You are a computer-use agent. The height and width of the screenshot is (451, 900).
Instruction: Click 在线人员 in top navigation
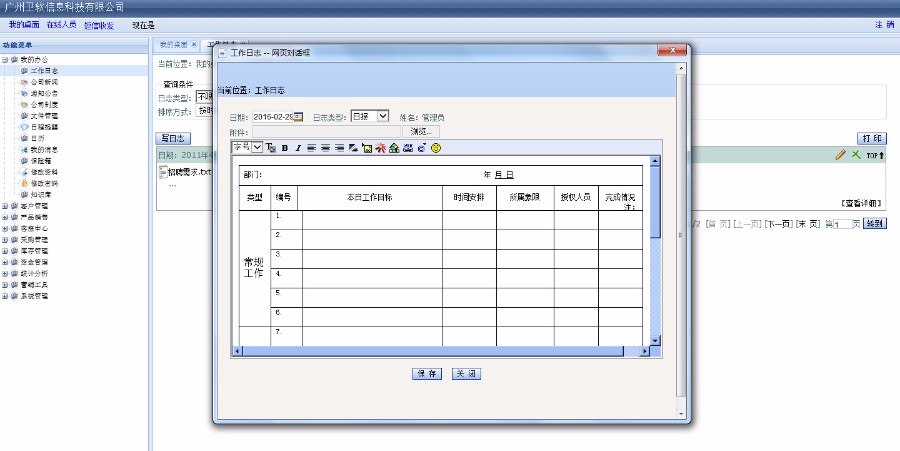61,25
